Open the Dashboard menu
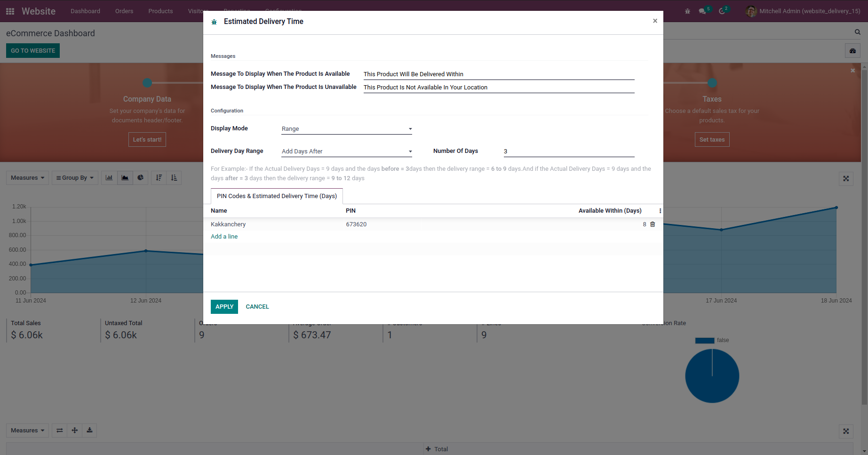Image resolution: width=868 pixels, height=455 pixels. click(x=85, y=11)
